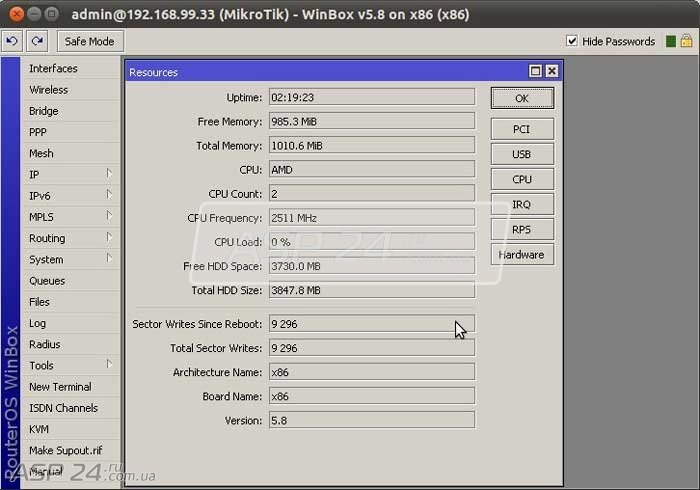The width and height of the screenshot is (700, 490).
Task: Click the Total Memory field 1010.6 MiB
Action: [x=372, y=145]
